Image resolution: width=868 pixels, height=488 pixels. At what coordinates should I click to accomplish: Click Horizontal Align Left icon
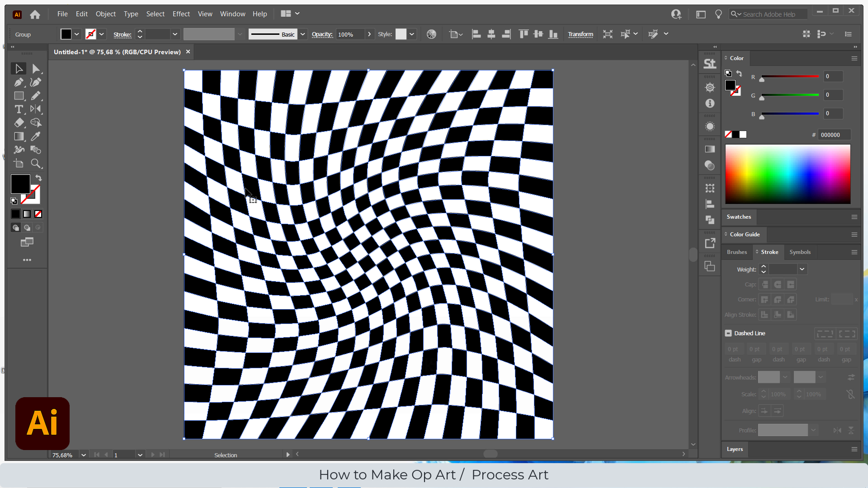click(x=476, y=34)
